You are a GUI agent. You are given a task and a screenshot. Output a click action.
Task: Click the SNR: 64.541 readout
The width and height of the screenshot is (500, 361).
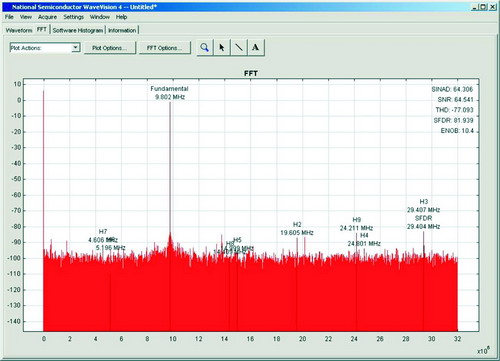[455, 99]
